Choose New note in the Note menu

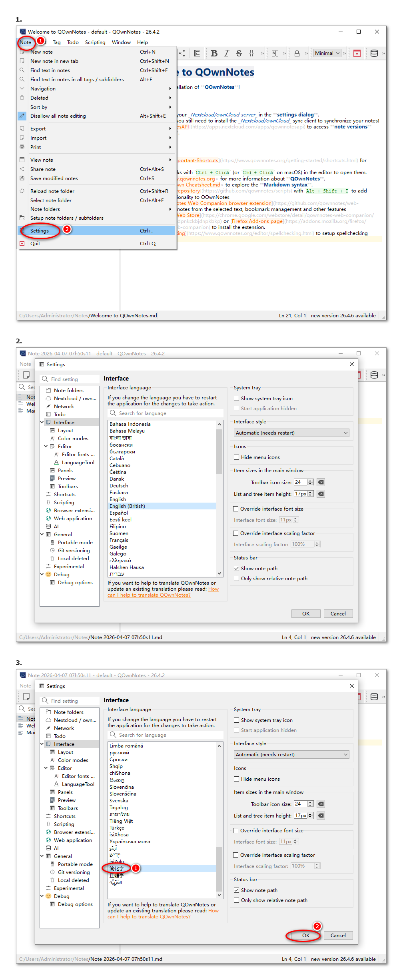96,52
